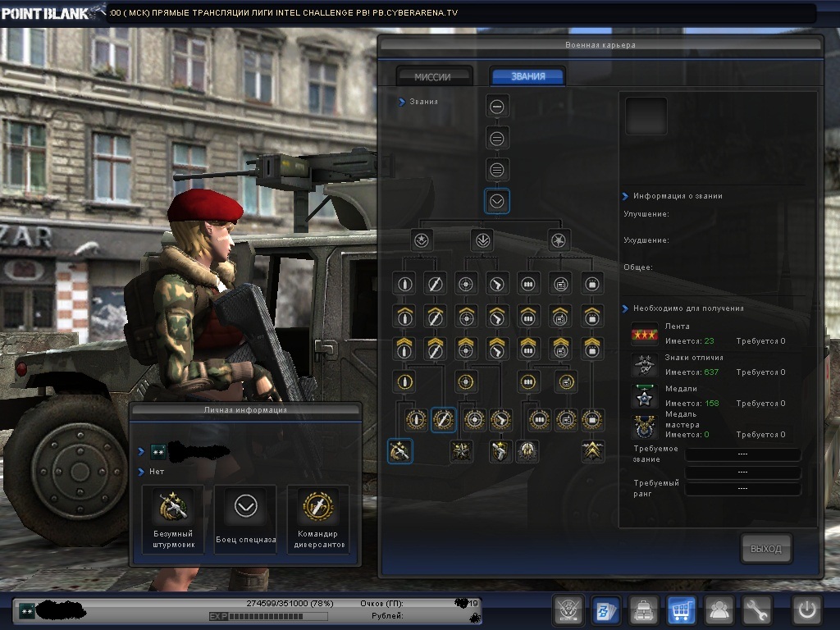This screenshot has height=630, width=840.
Task: Click the Безумный штурмовик title slot
Action: pyautogui.click(x=173, y=519)
